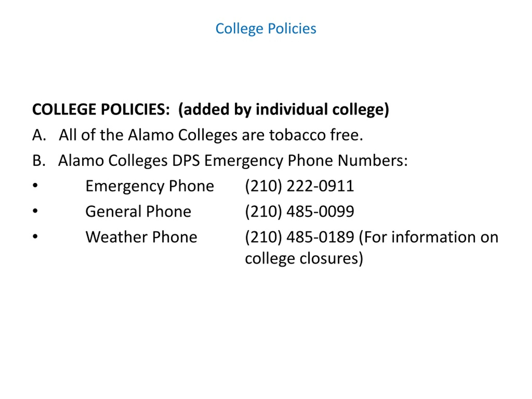This screenshot has width=532, height=399.
Task: Select the Weather Phone label
Action: [x=142, y=237]
